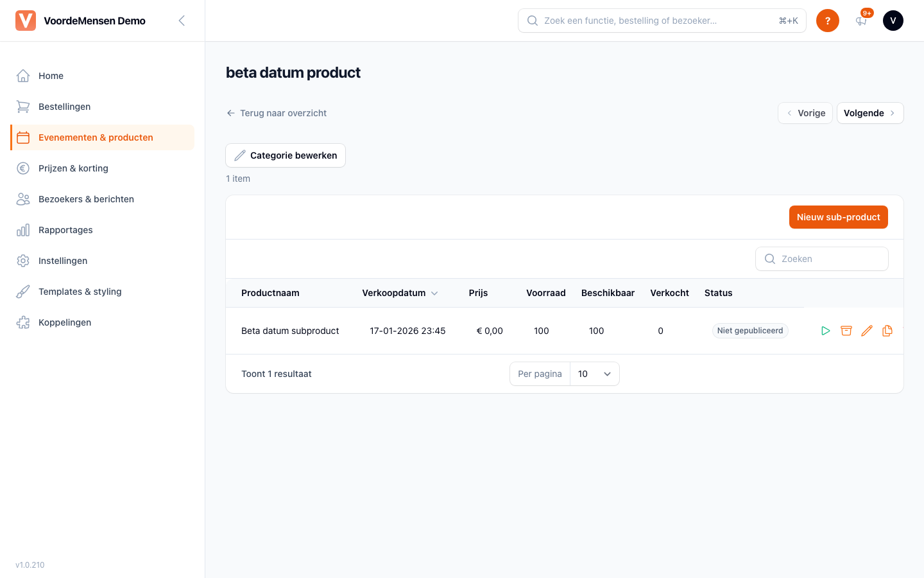
Task: Open Templates & styling in the sidebar
Action: click(103, 292)
